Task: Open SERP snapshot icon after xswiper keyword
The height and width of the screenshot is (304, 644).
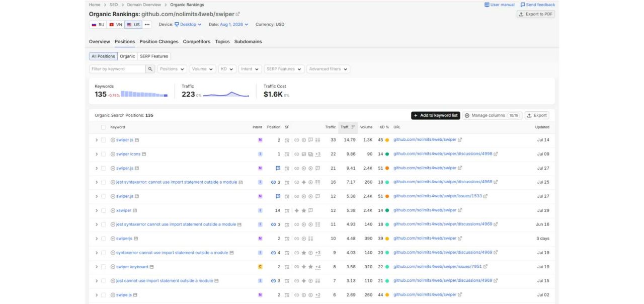Action: (135, 210)
